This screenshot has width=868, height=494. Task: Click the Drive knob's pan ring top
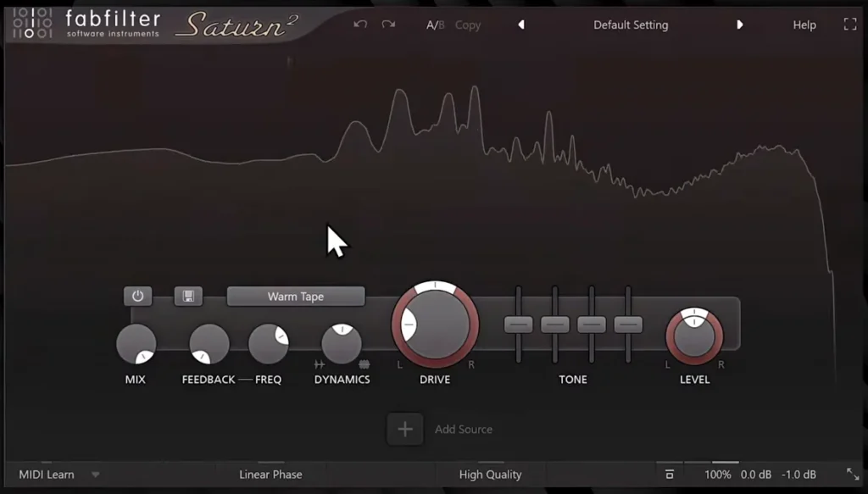[435, 286]
